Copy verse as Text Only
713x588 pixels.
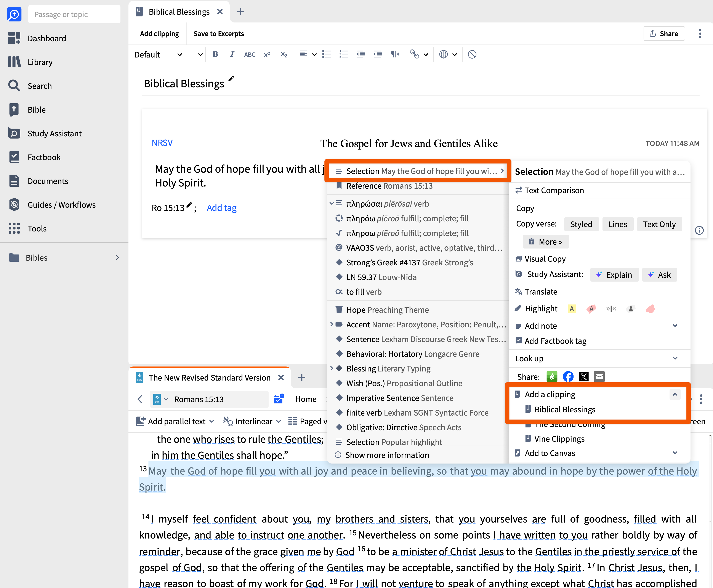659,224
